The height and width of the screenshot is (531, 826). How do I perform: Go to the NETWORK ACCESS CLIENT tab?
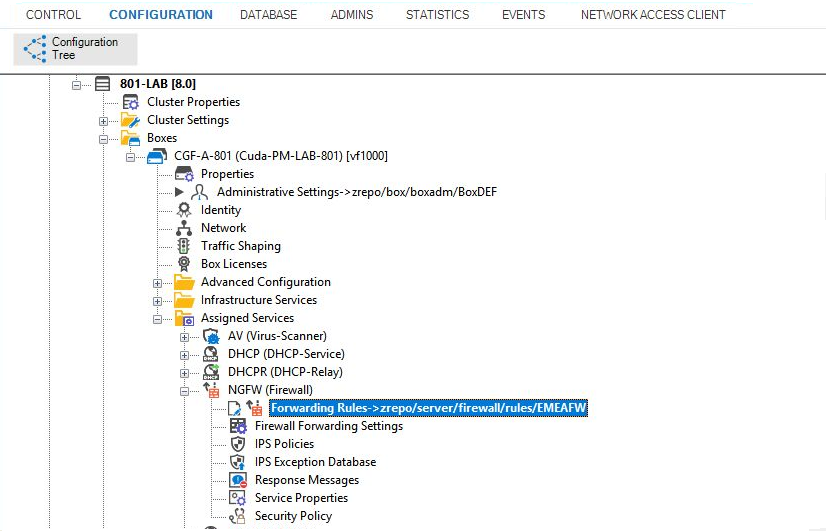pyautogui.click(x=653, y=15)
